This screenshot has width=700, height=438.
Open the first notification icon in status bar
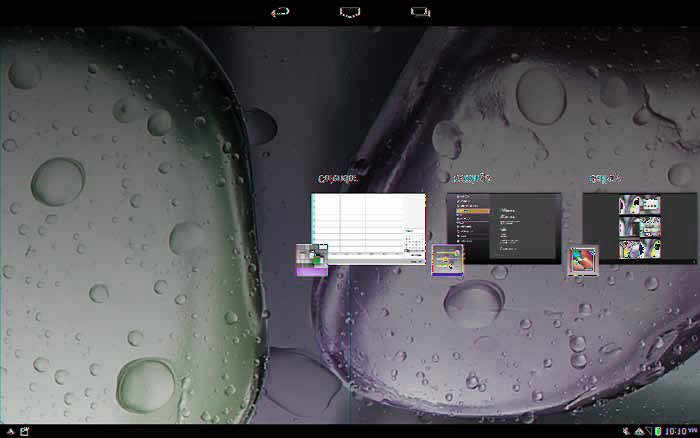pyautogui.click(x=10, y=431)
